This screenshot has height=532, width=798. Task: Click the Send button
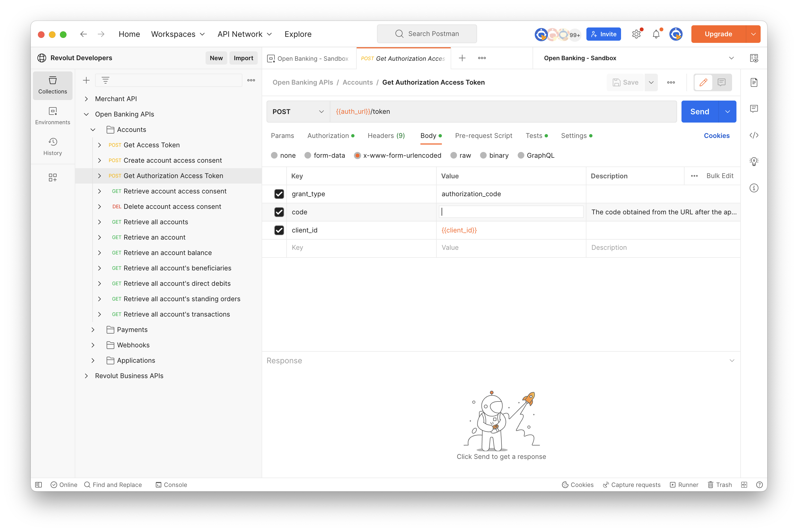[x=700, y=111]
